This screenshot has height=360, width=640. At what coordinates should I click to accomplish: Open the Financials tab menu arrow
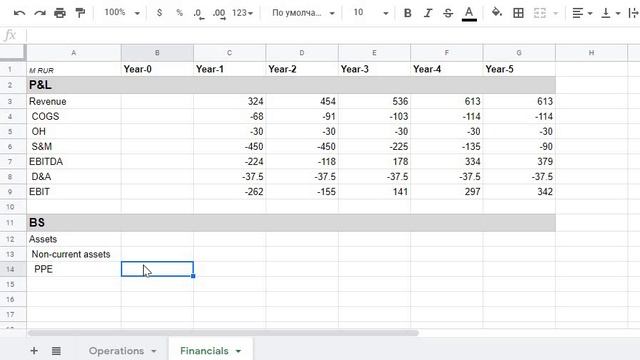238,351
